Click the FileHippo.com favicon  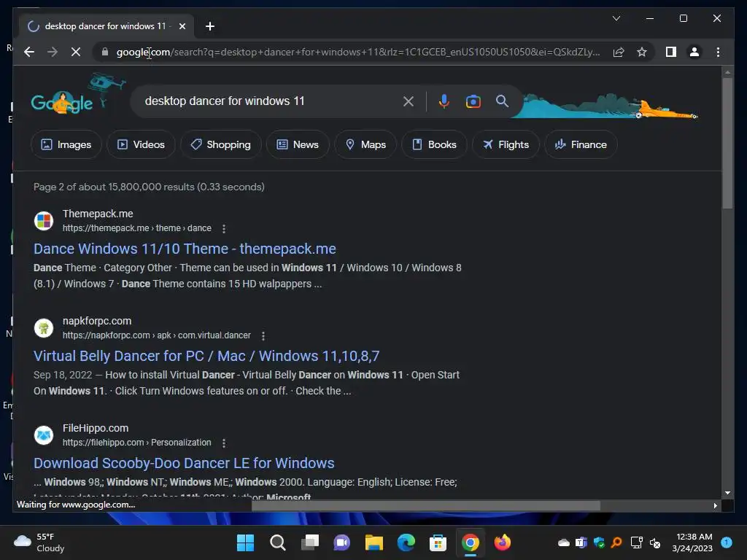[43, 435]
